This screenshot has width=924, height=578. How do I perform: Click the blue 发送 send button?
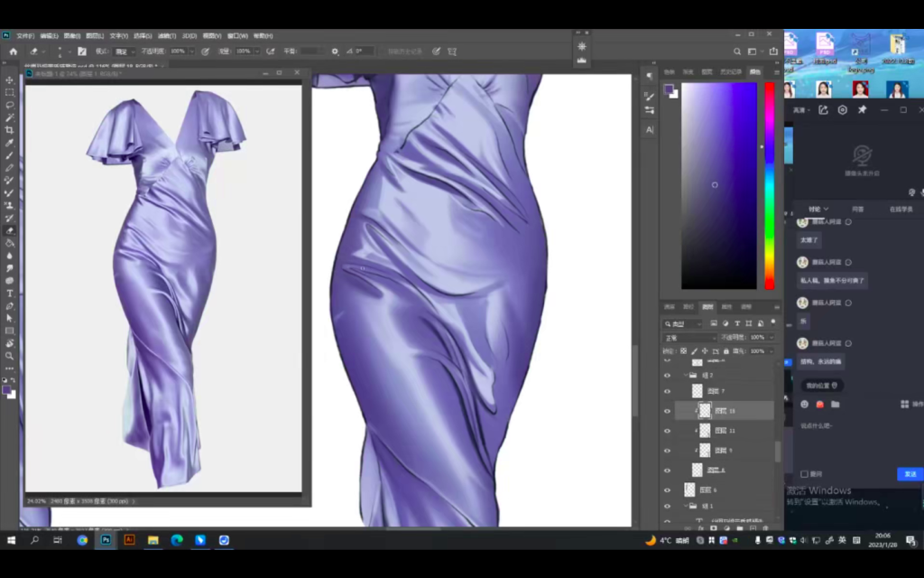910,474
